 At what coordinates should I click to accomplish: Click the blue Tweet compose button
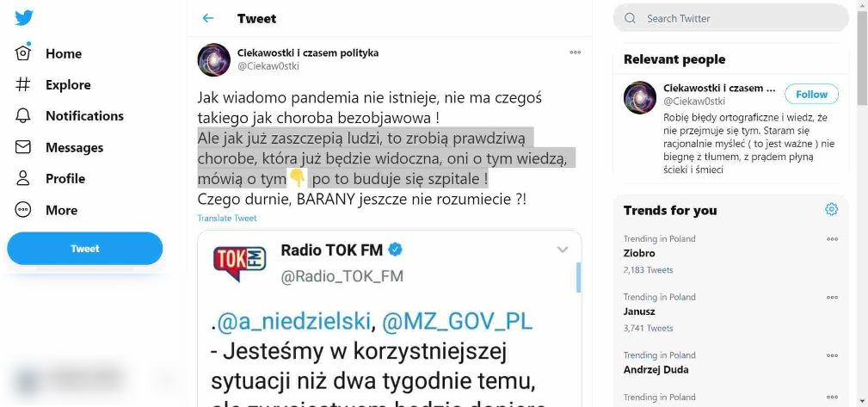coord(84,249)
